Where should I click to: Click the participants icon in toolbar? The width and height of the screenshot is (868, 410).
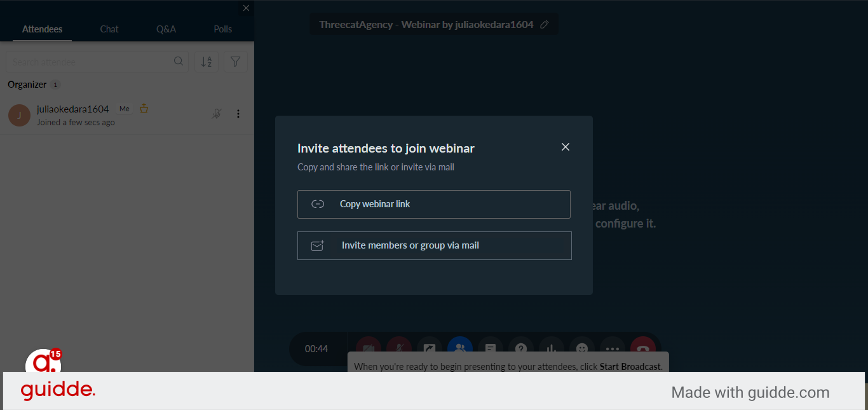(x=460, y=348)
